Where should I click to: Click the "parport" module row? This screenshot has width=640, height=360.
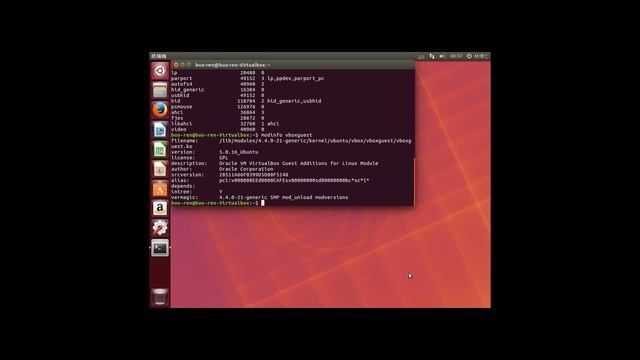[247, 78]
